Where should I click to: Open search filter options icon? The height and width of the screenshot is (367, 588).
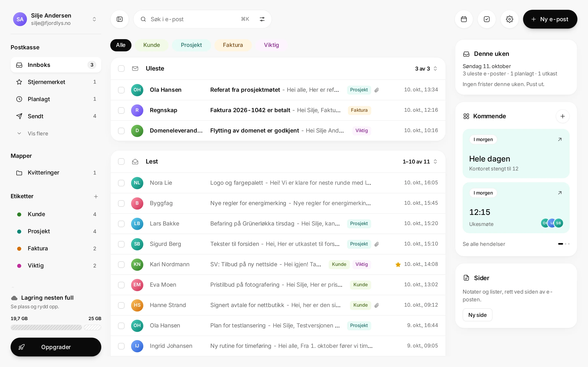point(262,19)
